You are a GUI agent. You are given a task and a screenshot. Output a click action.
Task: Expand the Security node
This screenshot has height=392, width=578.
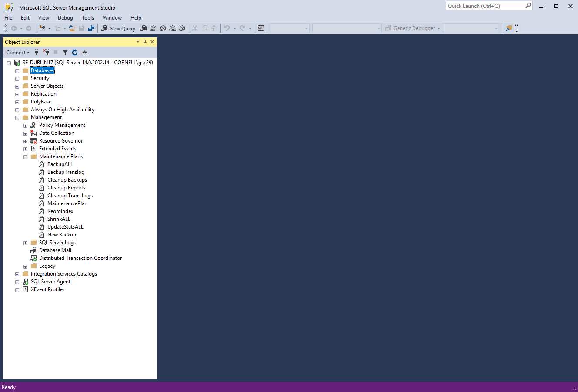tap(17, 78)
